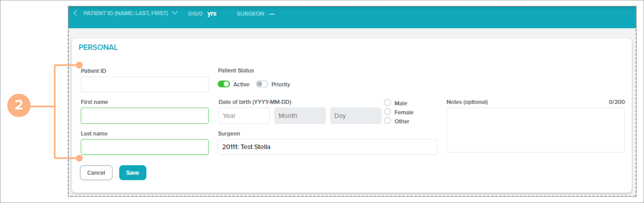Pick the Other gender radio button
This screenshot has height=203, width=644.
coord(388,121)
